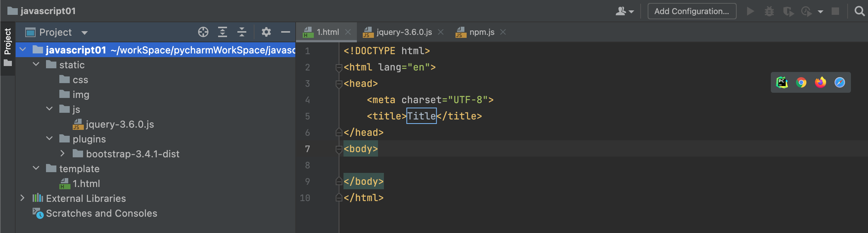Screen dimensions: 868x233
Task: Select 1.html file in template folder
Action: coord(86,184)
